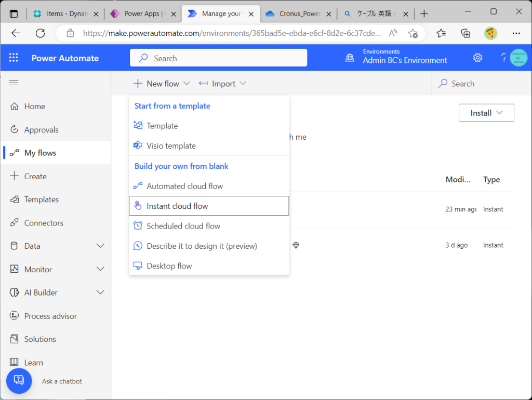Toggle Read aloud icon in address bar
Image resolution: width=532 pixels, height=400 pixels.
coord(393,33)
